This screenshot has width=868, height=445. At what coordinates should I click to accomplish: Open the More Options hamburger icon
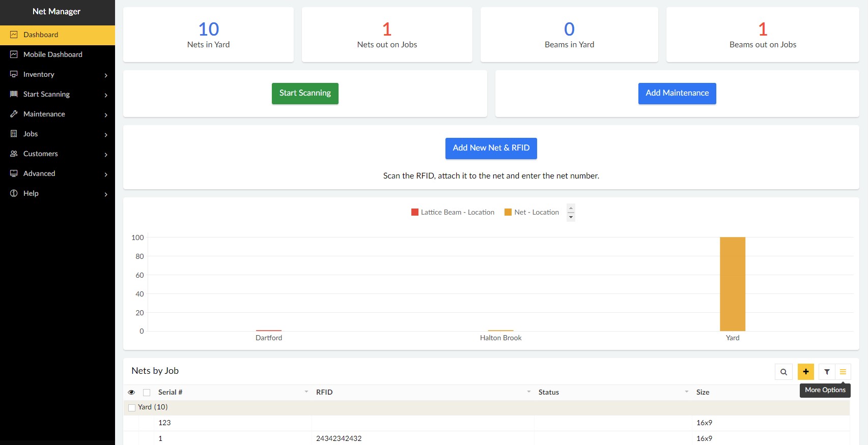pyautogui.click(x=843, y=372)
